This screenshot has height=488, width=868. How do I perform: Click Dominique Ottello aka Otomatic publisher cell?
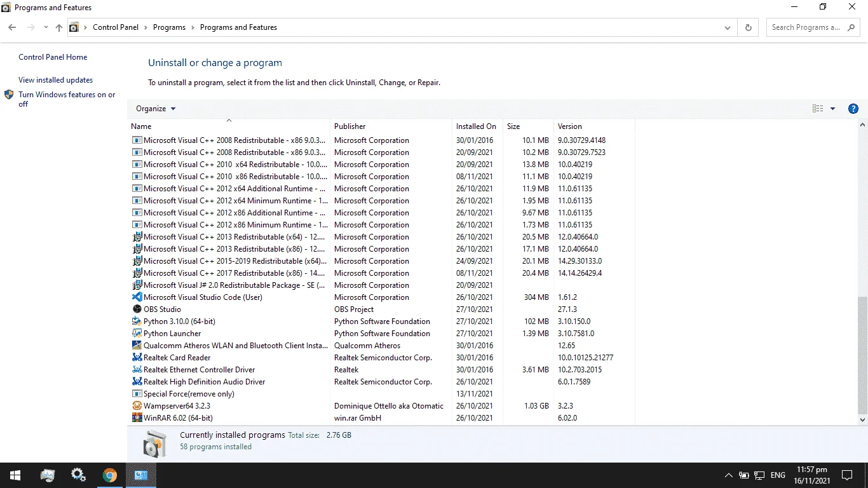coord(389,406)
